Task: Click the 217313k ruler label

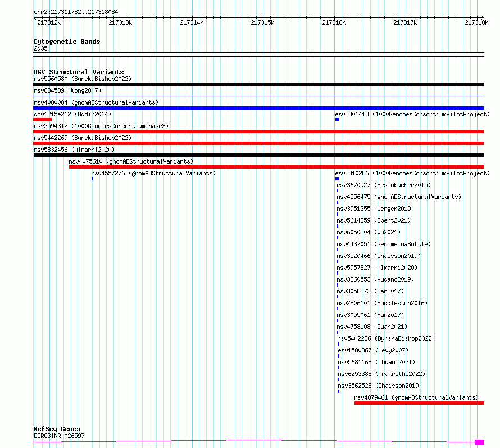Action: (x=120, y=22)
